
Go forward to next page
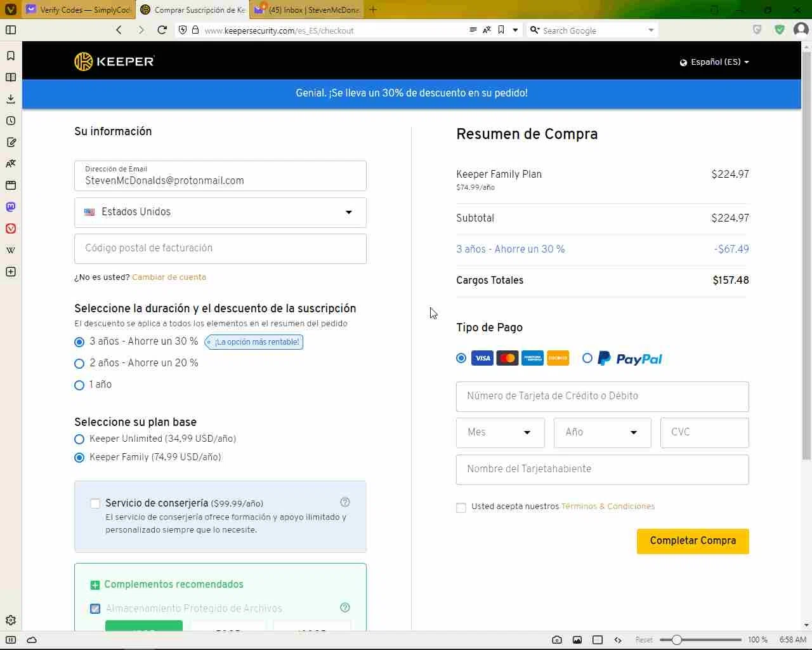pos(141,30)
